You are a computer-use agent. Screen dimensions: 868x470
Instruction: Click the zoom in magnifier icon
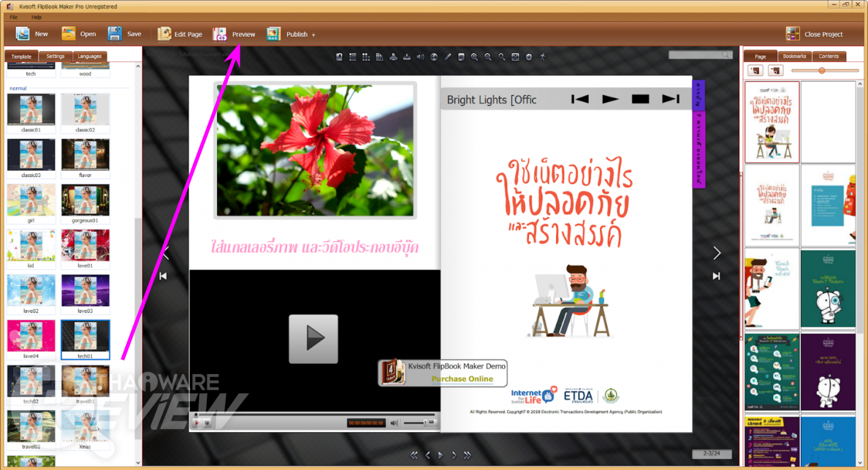(x=475, y=57)
